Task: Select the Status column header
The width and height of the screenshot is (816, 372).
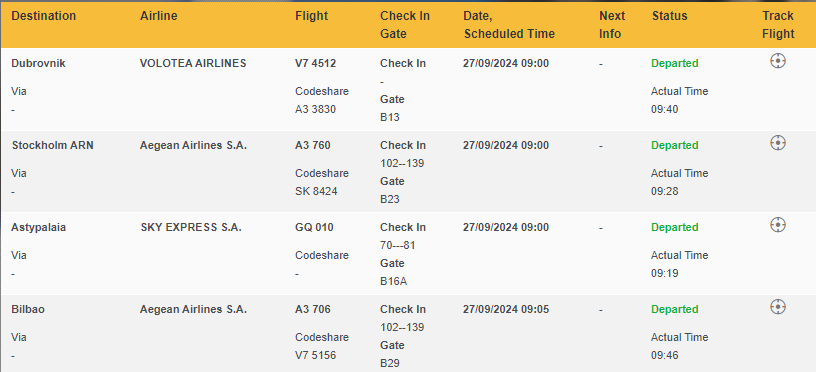Action: pos(670,16)
